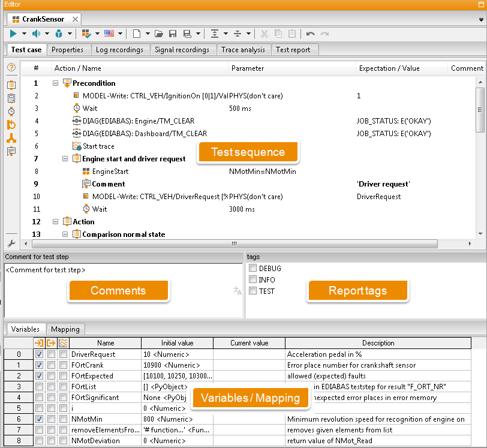Check input parameter box for NMotDeviation
Viewport: 487px width, 448px height.
pyautogui.click(x=39, y=441)
